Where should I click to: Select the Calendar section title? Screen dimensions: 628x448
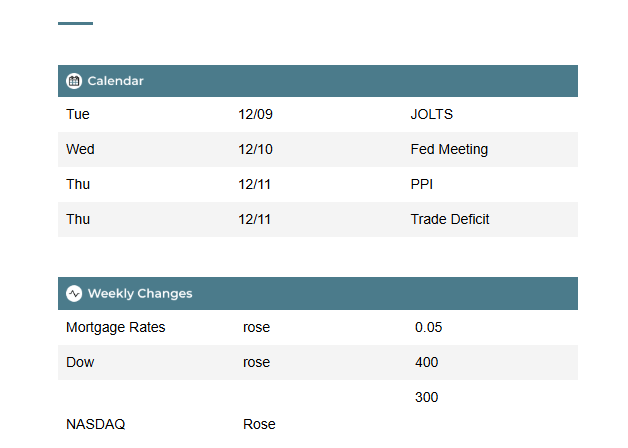tap(115, 81)
